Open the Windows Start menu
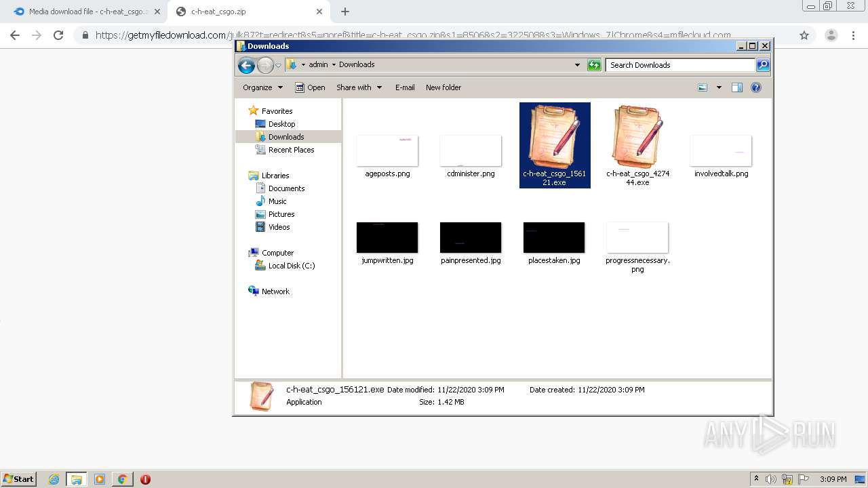Screen dimensions: 868x488 [x=18, y=479]
